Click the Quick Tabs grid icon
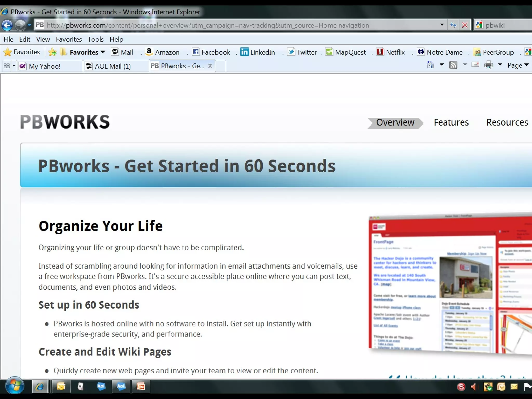The width and height of the screenshot is (532, 399). [x=7, y=66]
